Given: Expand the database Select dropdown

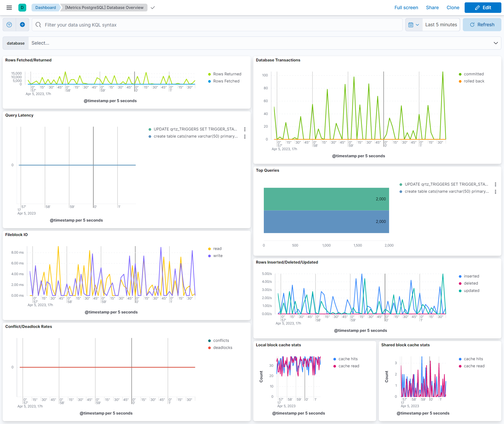Looking at the screenshot, I should pyautogui.click(x=496, y=43).
